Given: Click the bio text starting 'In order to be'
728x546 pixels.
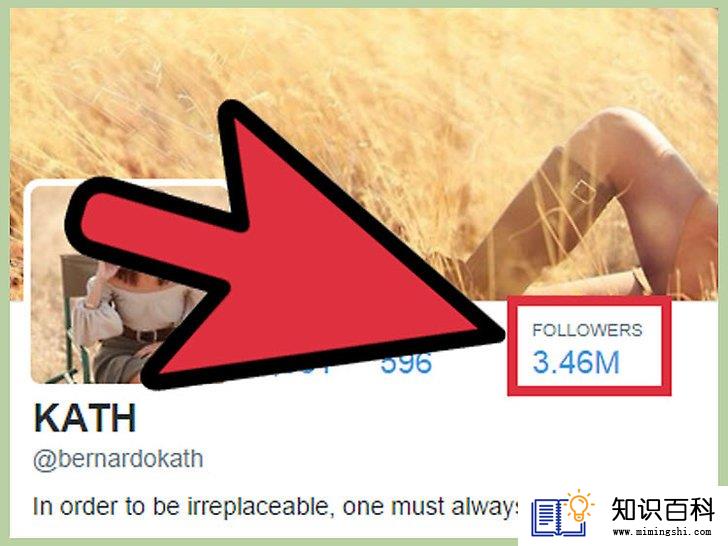Looking at the screenshot, I should (276, 507).
